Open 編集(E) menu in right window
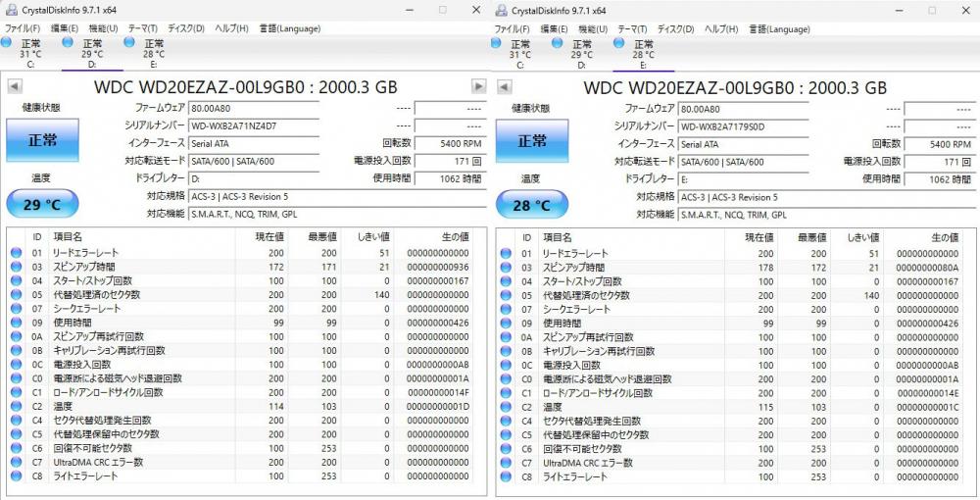This screenshot has height=500, width=980. (x=554, y=29)
